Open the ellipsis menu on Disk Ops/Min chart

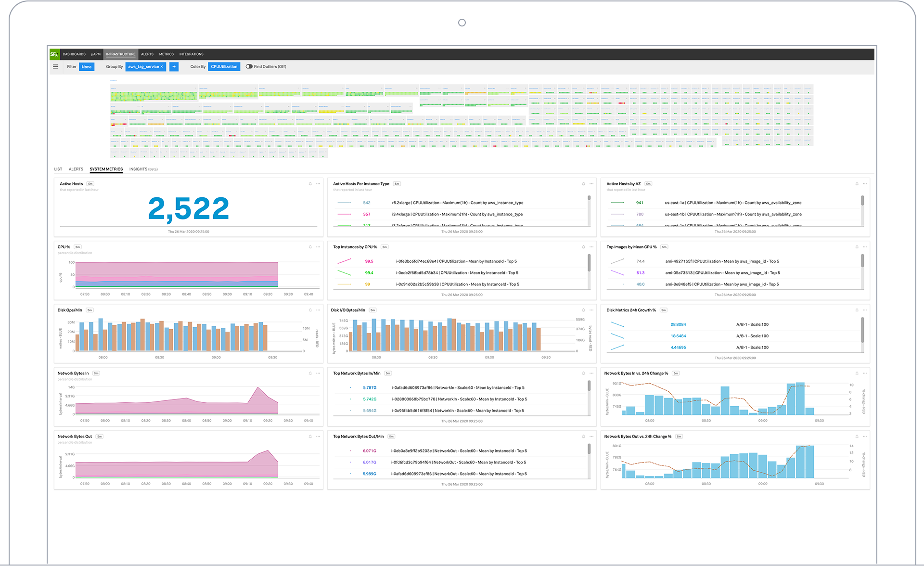318,310
